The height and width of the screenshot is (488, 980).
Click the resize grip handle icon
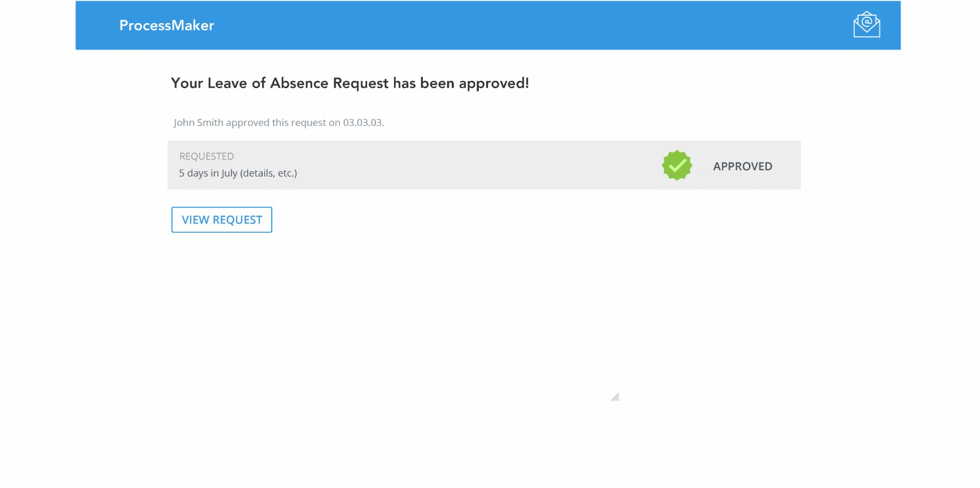click(x=615, y=397)
